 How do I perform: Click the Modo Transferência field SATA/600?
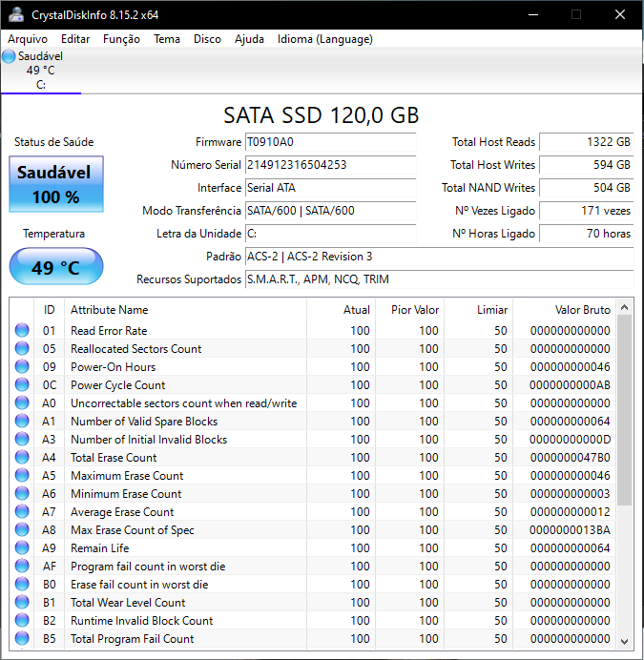click(331, 211)
